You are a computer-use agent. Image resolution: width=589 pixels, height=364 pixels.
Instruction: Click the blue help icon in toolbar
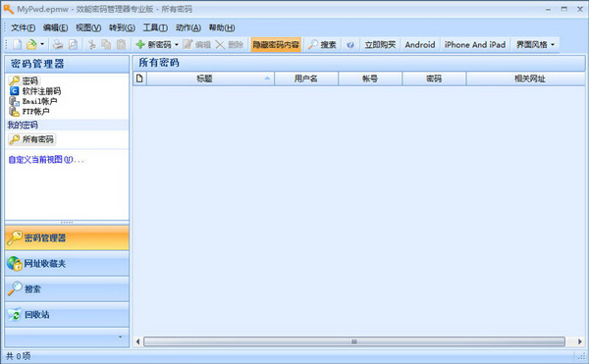coord(350,45)
